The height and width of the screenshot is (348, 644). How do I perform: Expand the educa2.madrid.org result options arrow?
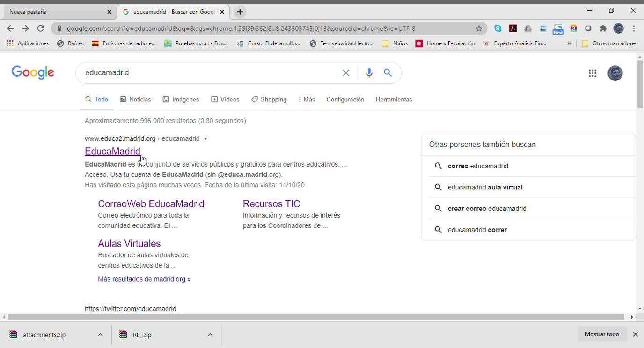coord(205,139)
